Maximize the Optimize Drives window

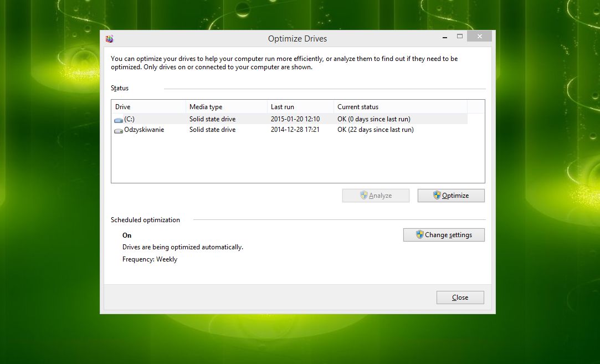460,37
